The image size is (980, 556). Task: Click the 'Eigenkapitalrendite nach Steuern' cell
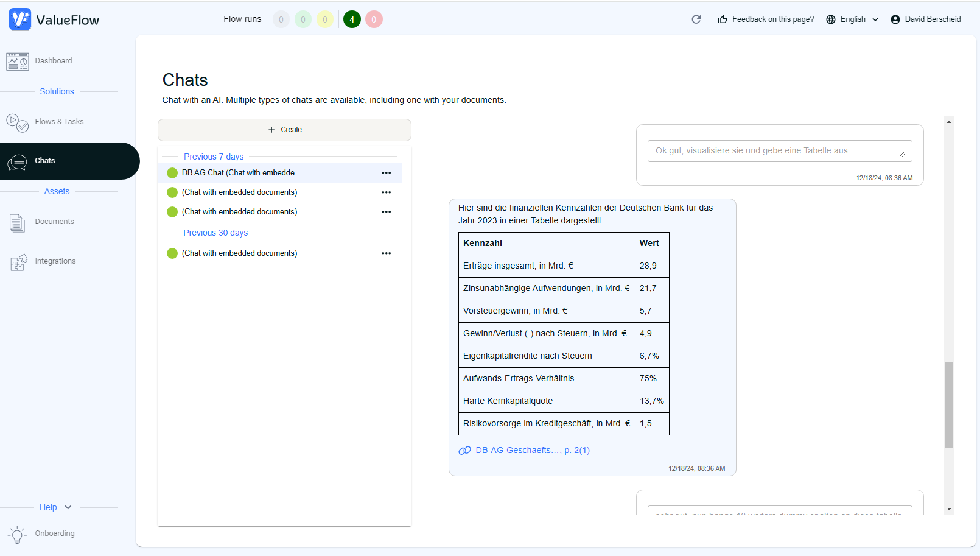547,356
